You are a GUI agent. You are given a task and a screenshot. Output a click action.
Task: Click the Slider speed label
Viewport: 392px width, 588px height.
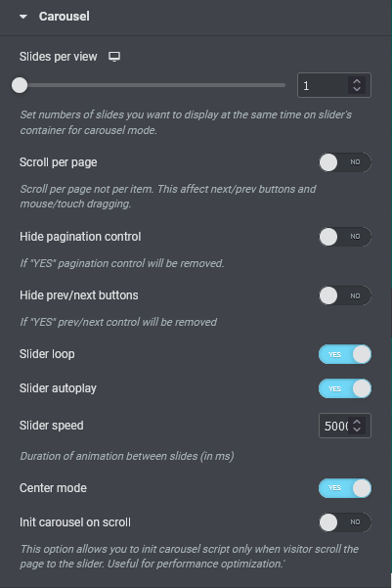coord(52,426)
